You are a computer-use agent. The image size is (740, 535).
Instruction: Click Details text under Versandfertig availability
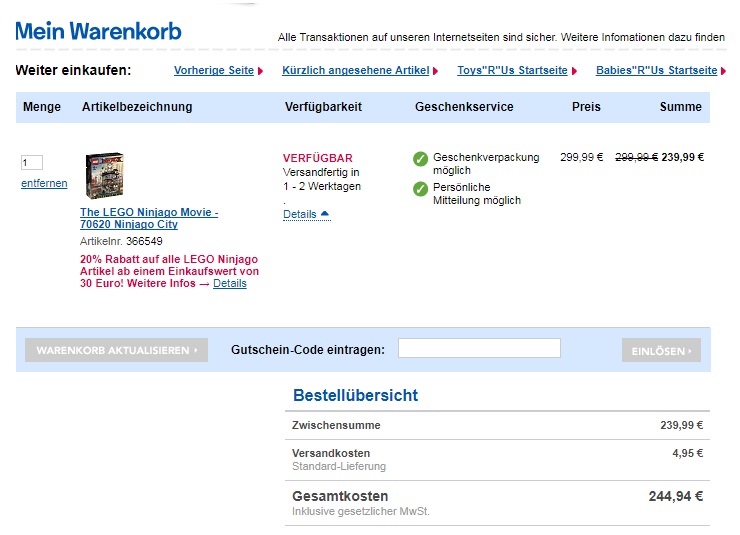(299, 215)
